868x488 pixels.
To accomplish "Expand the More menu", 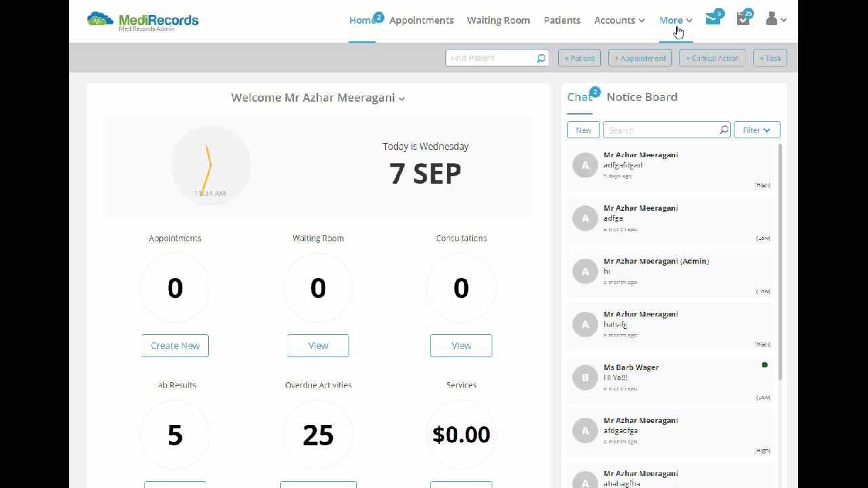I will pyautogui.click(x=676, y=20).
